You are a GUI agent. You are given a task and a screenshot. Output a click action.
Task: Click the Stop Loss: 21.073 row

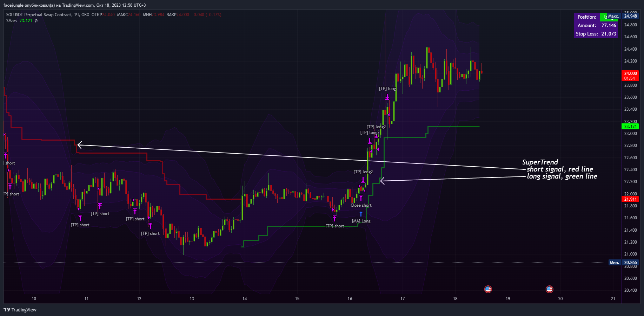[x=596, y=34]
